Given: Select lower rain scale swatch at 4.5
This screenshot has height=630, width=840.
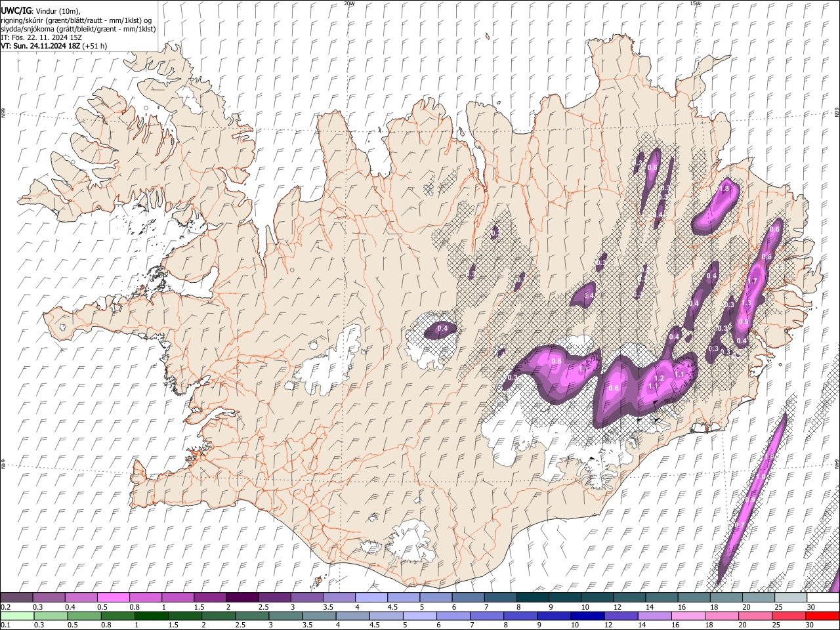Looking at the screenshot, I should [387, 616].
